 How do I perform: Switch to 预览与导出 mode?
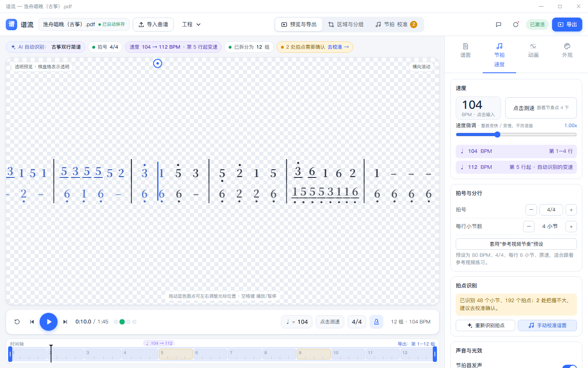coord(299,25)
